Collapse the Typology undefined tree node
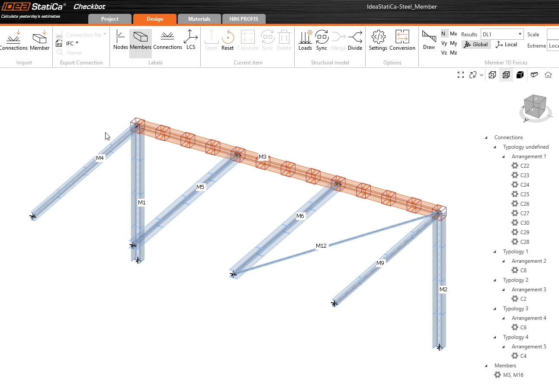Screen dimensions: 559x392 (495, 147)
